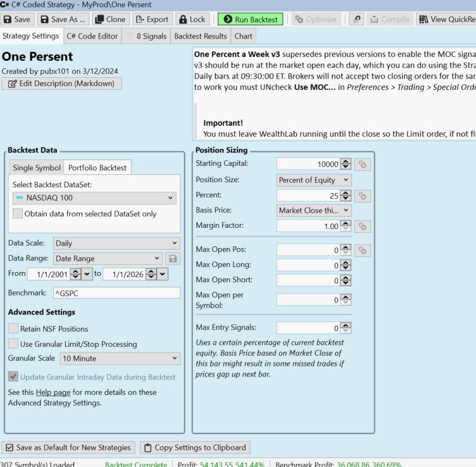The height and width of the screenshot is (467, 476).
Task: Check Obtain data from selected DataSet only
Action: pyautogui.click(x=18, y=213)
